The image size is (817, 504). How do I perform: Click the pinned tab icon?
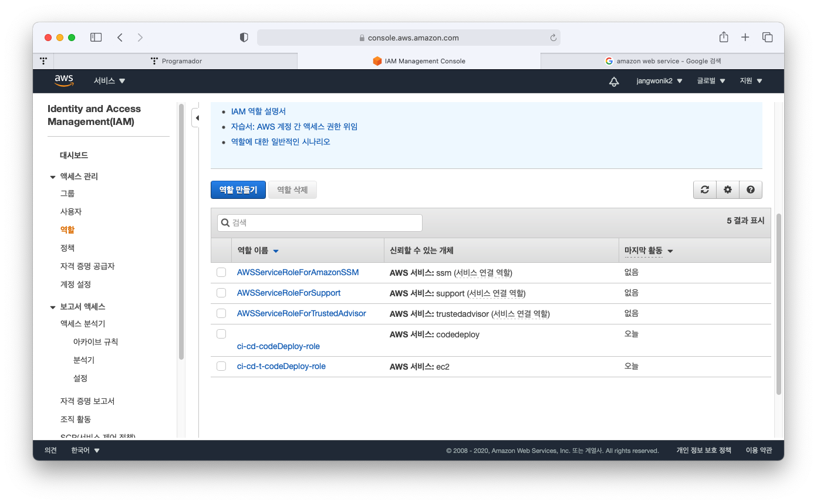(x=43, y=60)
